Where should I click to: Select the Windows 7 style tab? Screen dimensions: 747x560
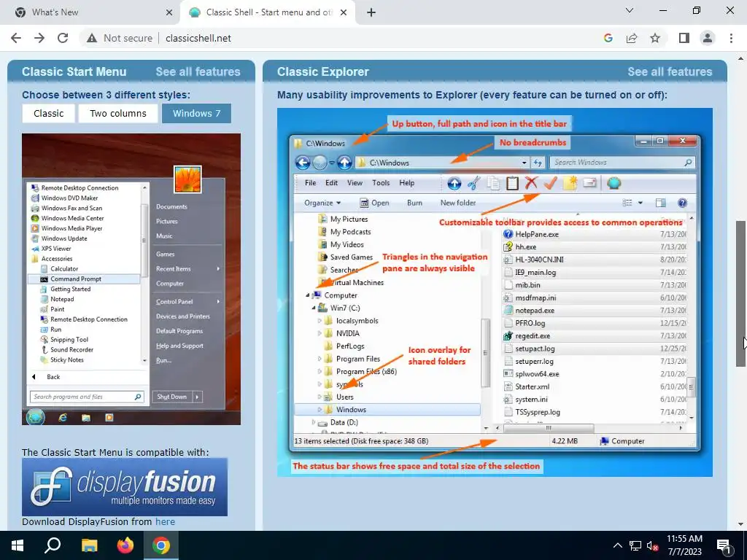point(197,113)
